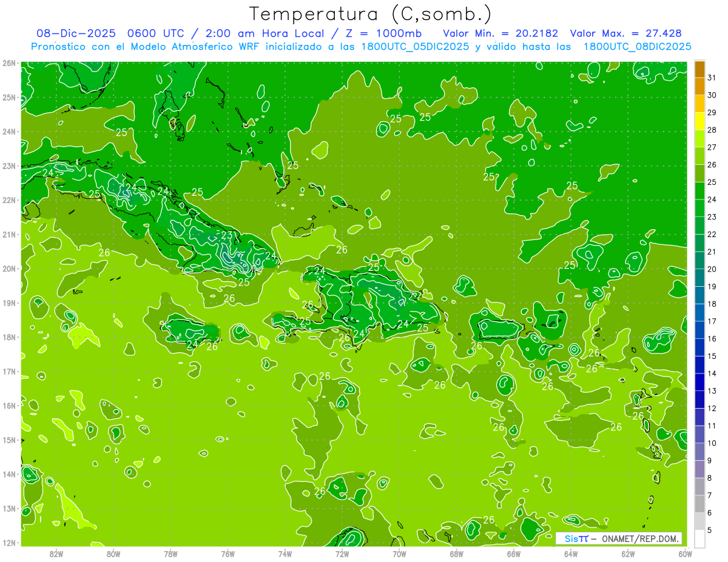Click the color bar label "13"
Image resolution: width=728 pixels, height=562 pixels.
pyautogui.click(x=712, y=391)
